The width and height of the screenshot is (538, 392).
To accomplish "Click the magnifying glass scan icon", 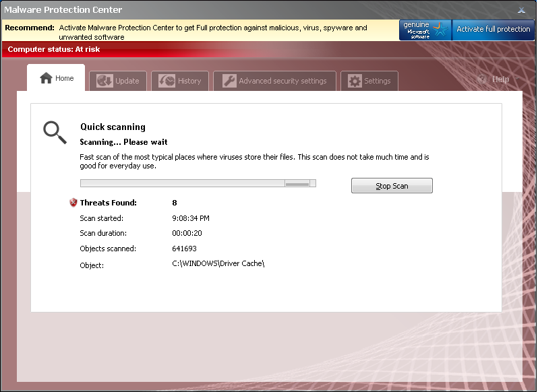I will (x=55, y=132).
